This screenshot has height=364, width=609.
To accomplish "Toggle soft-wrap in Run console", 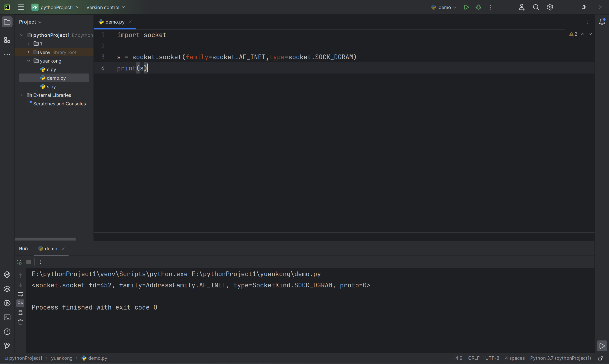I will pyautogui.click(x=20, y=294).
